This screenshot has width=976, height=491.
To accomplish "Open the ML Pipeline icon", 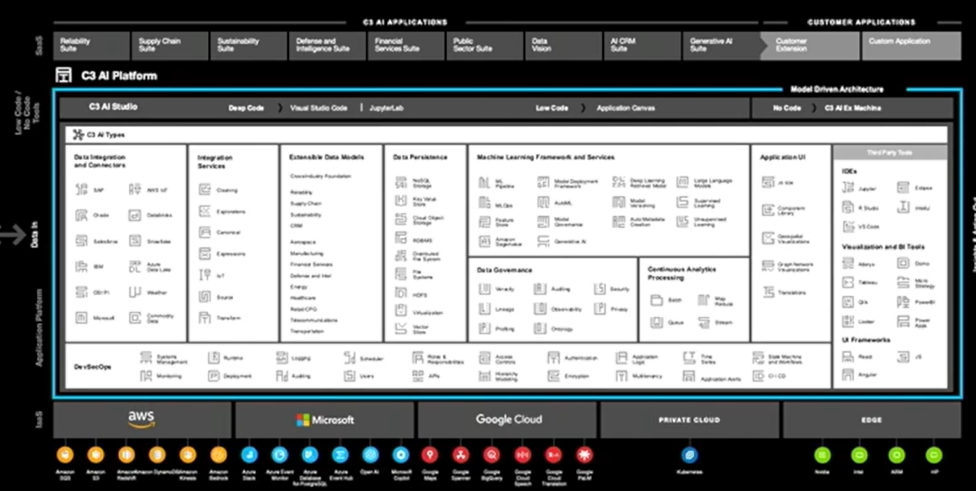I will pos(484,184).
